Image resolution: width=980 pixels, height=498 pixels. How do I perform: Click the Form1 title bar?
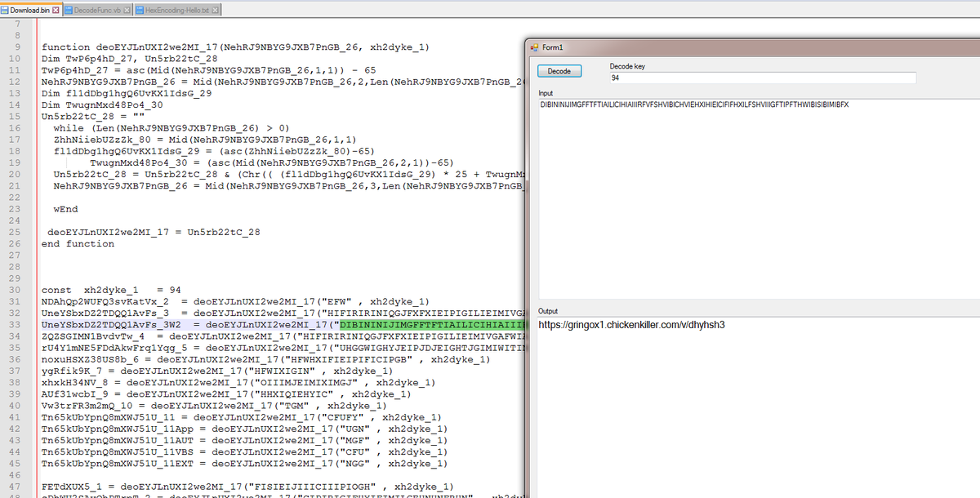pyautogui.click(x=751, y=47)
